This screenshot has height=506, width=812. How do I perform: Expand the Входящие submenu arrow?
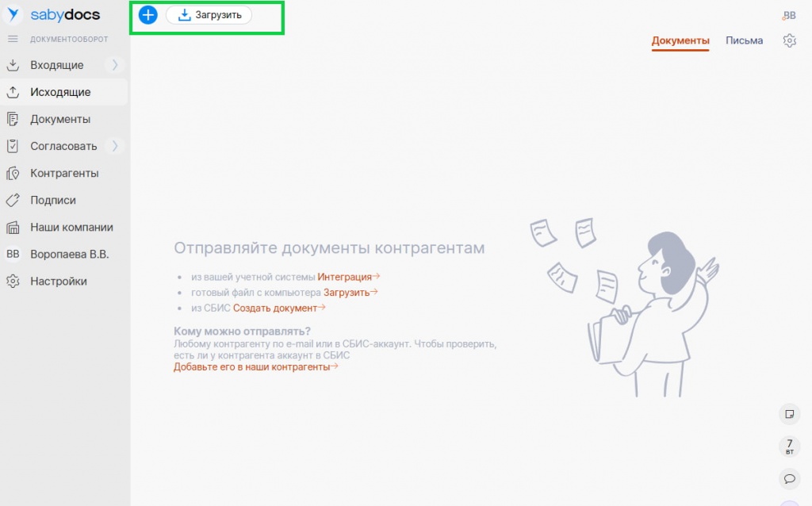(x=115, y=65)
